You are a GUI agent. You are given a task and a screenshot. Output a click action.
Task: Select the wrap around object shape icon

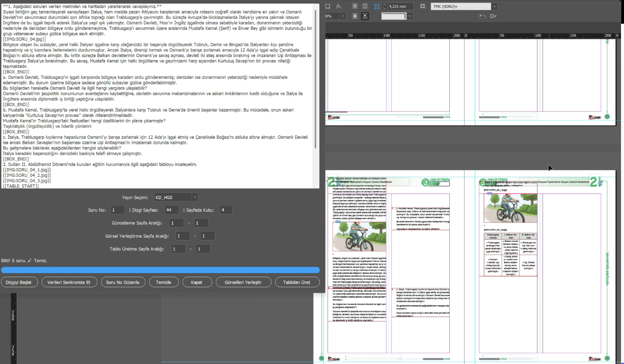click(355, 16)
